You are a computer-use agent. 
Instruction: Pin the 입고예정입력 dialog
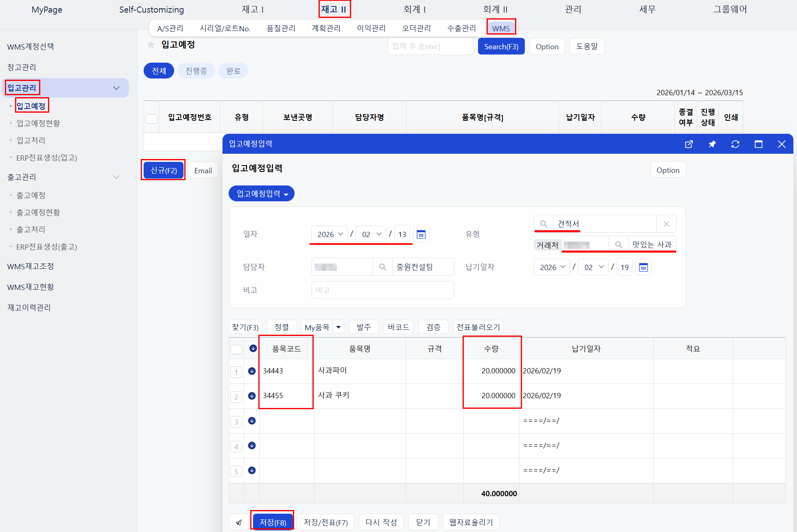click(712, 144)
